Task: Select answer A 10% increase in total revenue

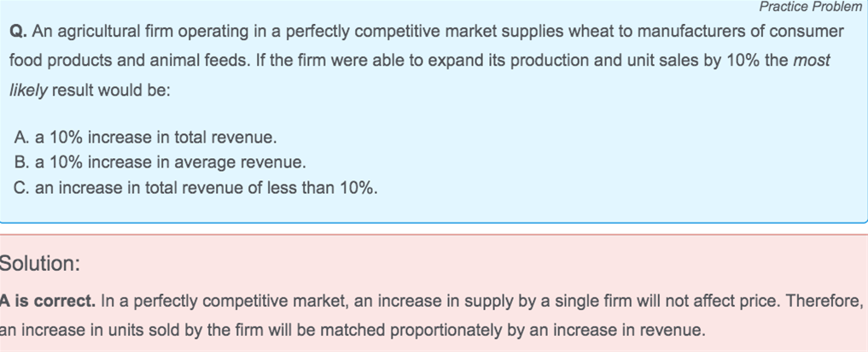Action: (145, 137)
